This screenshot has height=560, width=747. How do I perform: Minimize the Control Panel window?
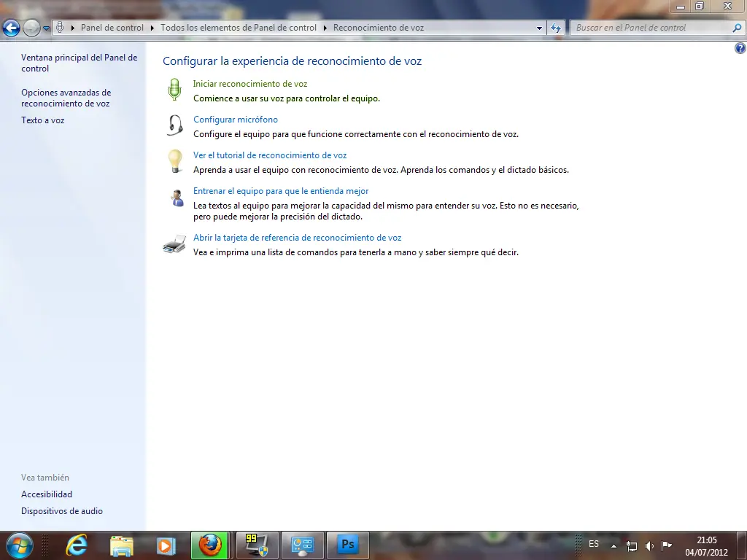681,6
